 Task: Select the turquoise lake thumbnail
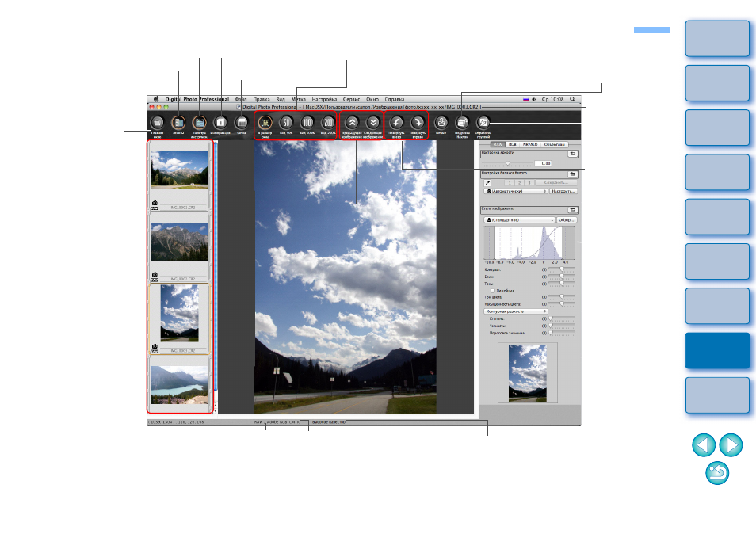coord(179,384)
